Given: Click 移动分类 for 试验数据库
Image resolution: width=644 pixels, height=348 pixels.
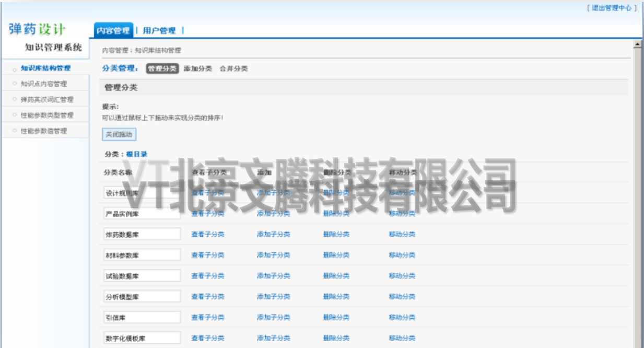Looking at the screenshot, I should pyautogui.click(x=402, y=276).
